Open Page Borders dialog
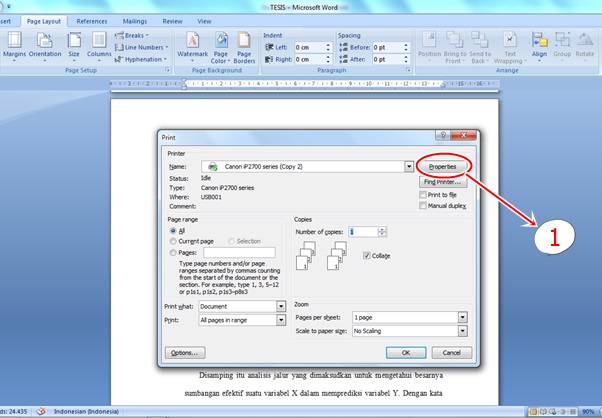The height and width of the screenshot is (418, 602). tap(244, 47)
